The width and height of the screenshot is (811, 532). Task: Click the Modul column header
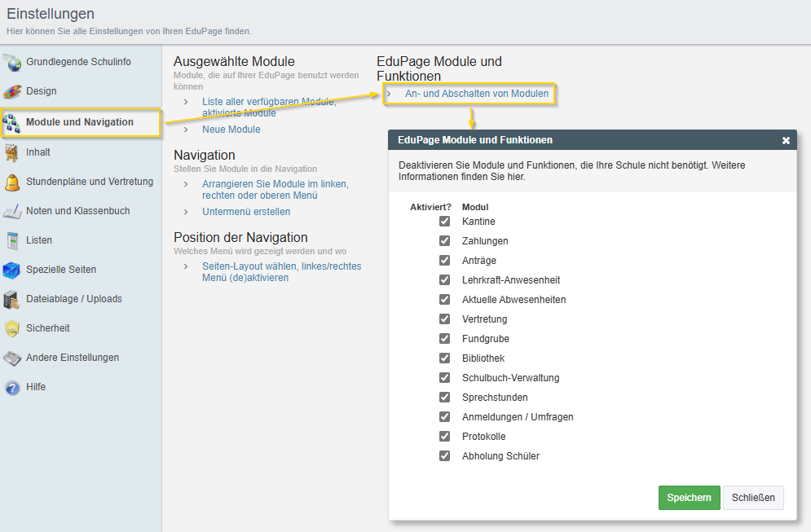pos(475,207)
